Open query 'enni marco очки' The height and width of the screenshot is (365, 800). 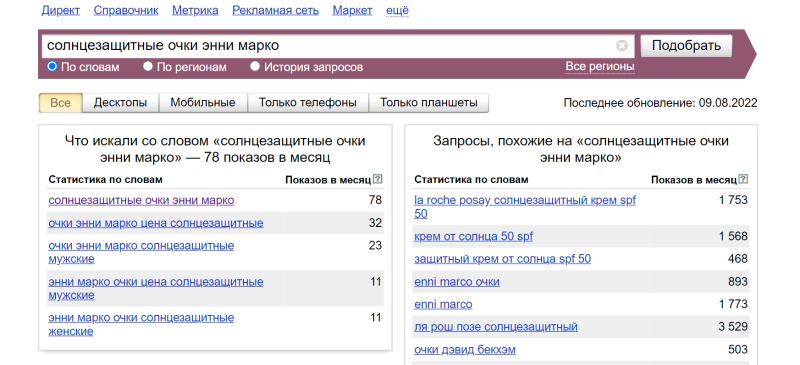tap(457, 282)
